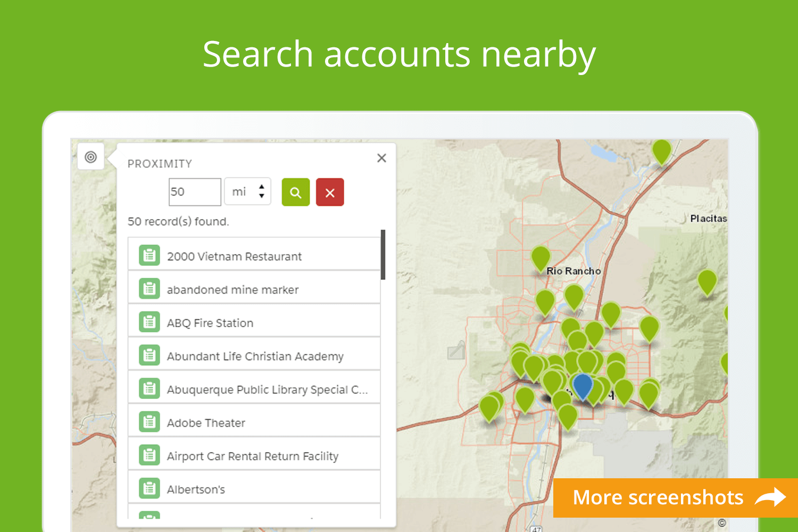This screenshot has width=798, height=532.
Task: Click the up arrow on the unit stepper
Action: pyautogui.click(x=262, y=186)
